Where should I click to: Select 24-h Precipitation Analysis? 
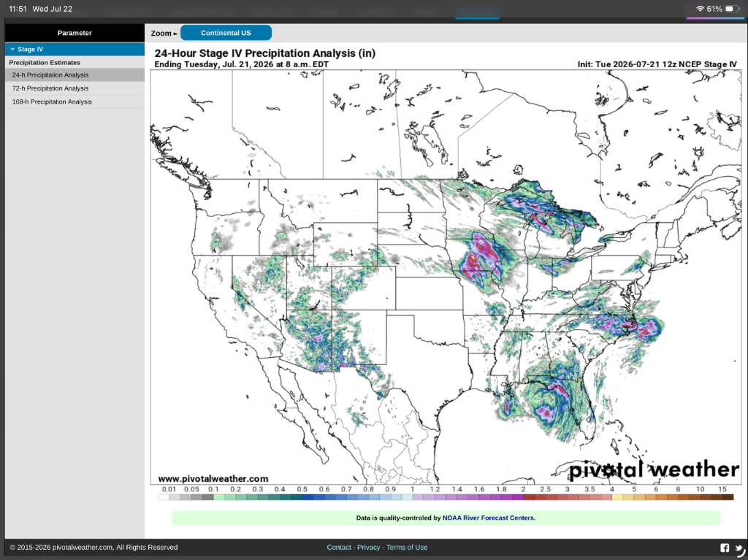pyautogui.click(x=75, y=75)
